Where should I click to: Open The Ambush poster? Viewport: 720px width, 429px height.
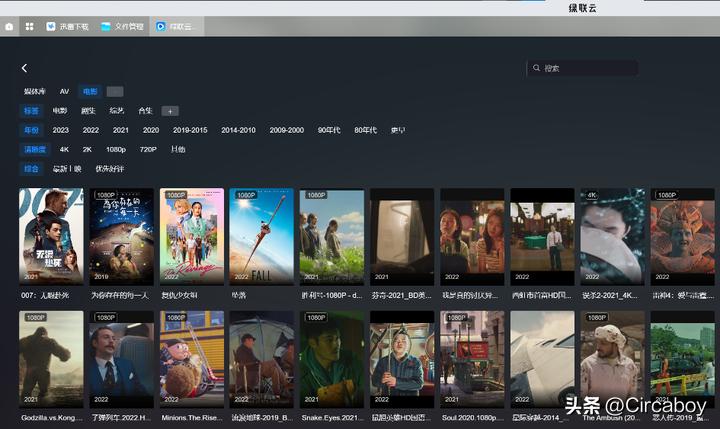(x=613, y=359)
